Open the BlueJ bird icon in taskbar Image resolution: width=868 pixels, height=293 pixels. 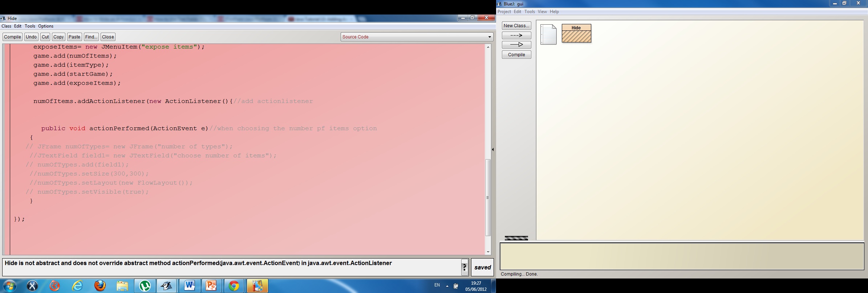coord(167,286)
